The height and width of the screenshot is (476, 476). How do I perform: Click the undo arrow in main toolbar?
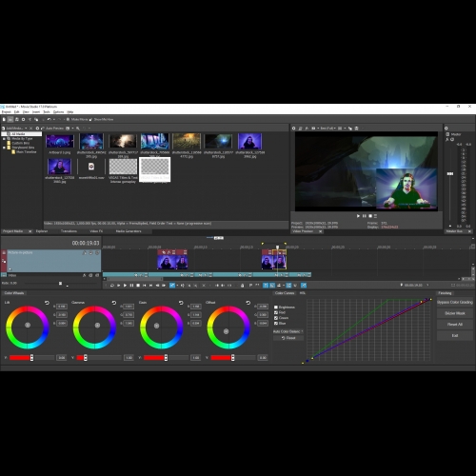point(50,119)
